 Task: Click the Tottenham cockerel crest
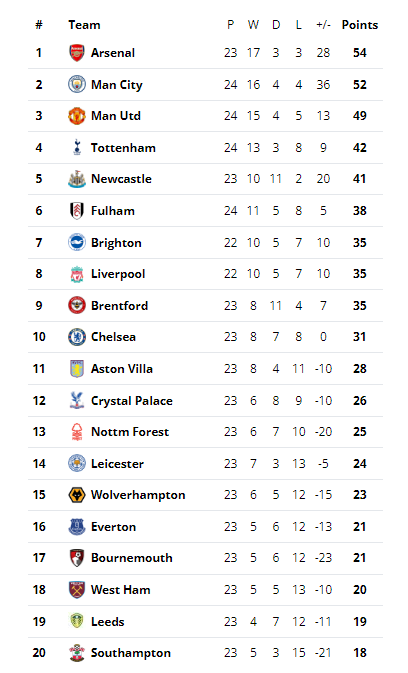77,148
